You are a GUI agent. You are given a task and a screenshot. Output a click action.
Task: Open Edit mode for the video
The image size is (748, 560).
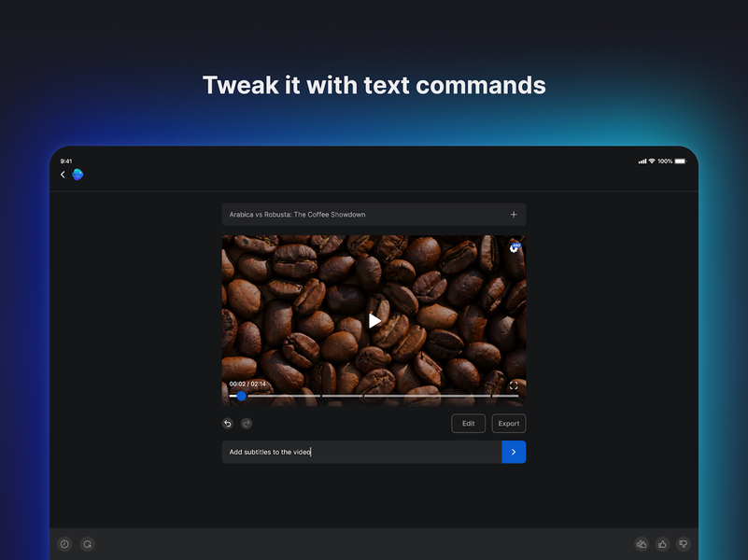coord(468,423)
